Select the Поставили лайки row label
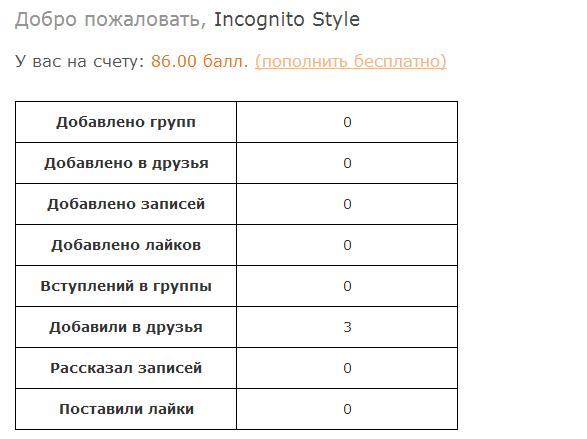Screen dimensions: 587x439 126,409
